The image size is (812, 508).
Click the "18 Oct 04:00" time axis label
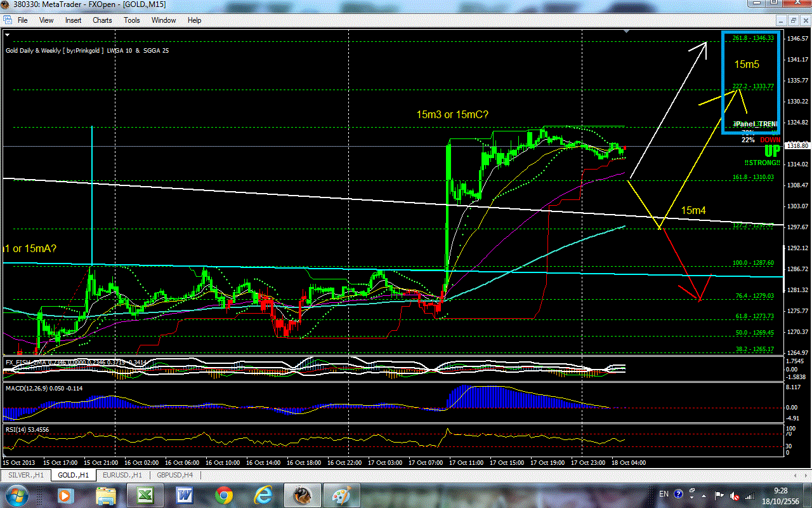629,463
